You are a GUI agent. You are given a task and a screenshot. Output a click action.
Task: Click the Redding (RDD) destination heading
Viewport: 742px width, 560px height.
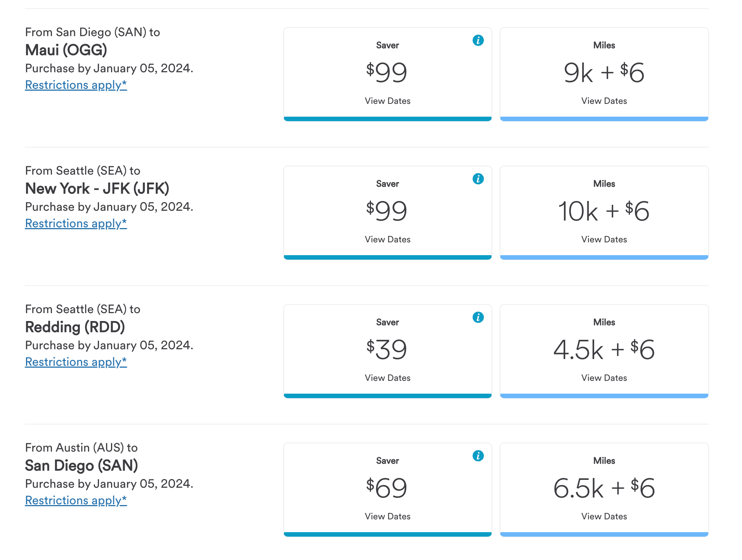(75, 327)
